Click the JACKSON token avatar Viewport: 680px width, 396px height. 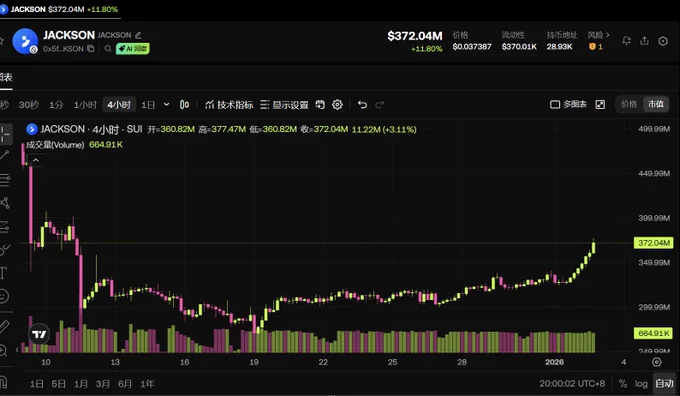point(25,41)
